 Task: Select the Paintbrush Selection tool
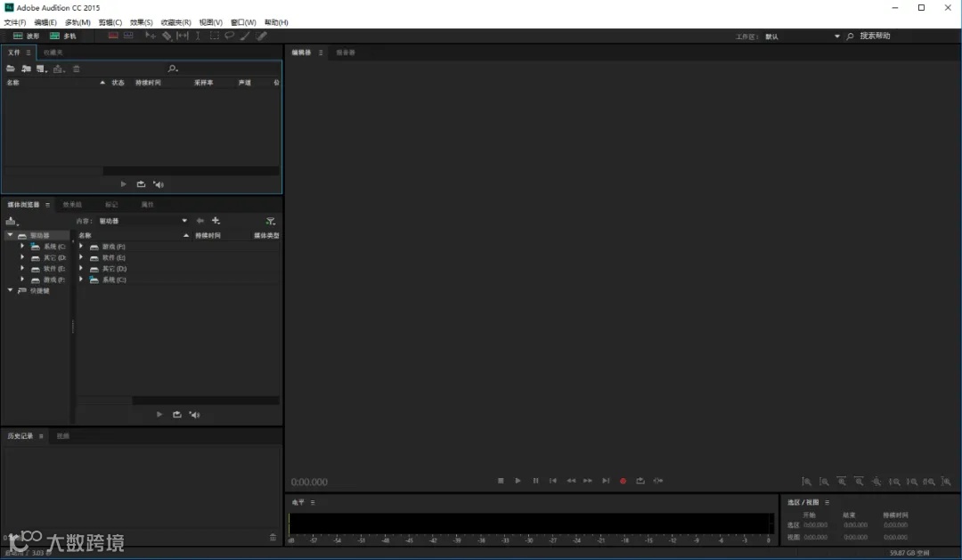click(245, 36)
